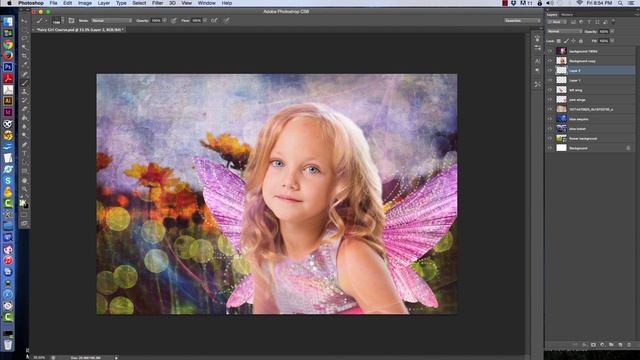Open the layer filter Kind dropdown
Screen dimensions: 640x360
[557, 22]
